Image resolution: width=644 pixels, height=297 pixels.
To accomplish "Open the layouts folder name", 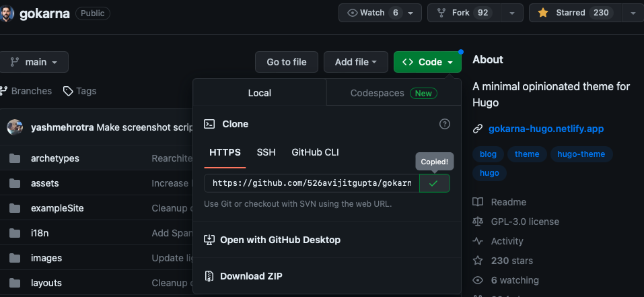I will (x=46, y=283).
